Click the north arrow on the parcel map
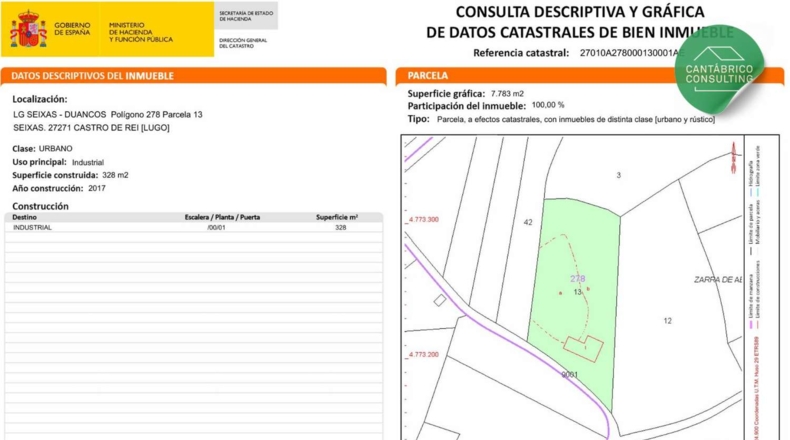 pyautogui.click(x=734, y=158)
